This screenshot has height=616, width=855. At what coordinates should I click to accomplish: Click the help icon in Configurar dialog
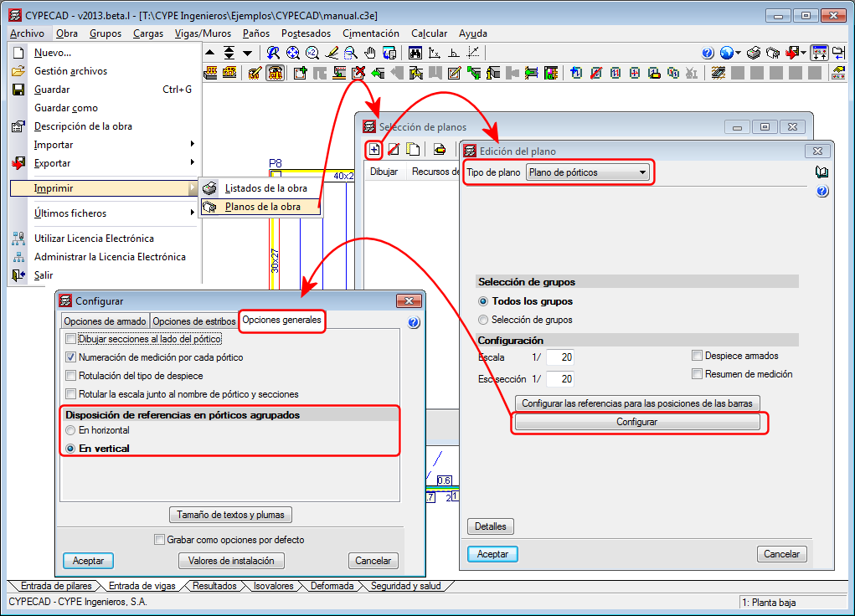tap(414, 322)
